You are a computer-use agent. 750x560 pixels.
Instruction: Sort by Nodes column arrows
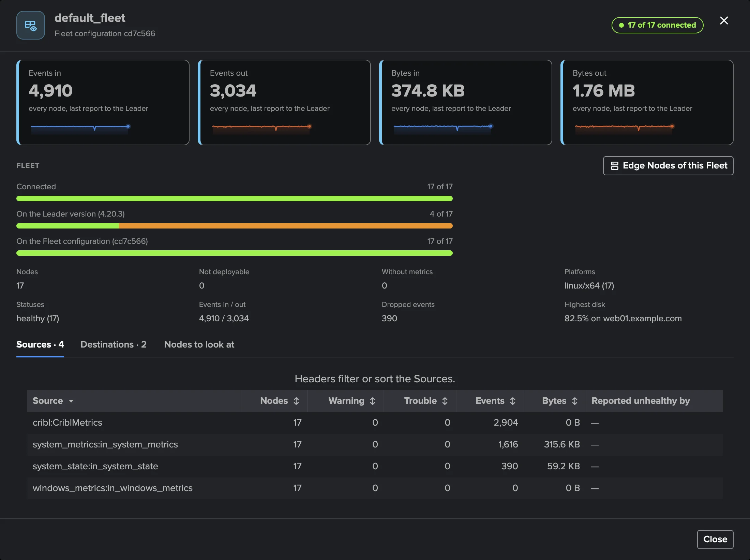296,401
